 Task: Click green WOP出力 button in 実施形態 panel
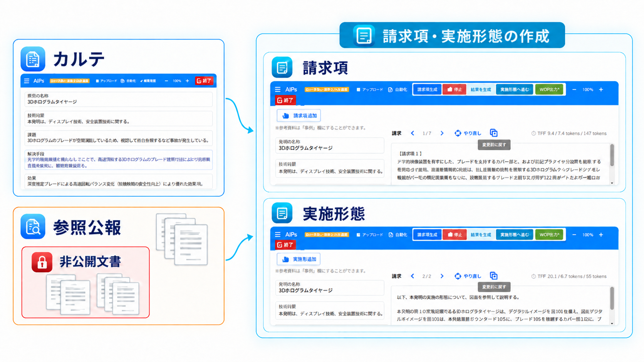coord(549,234)
